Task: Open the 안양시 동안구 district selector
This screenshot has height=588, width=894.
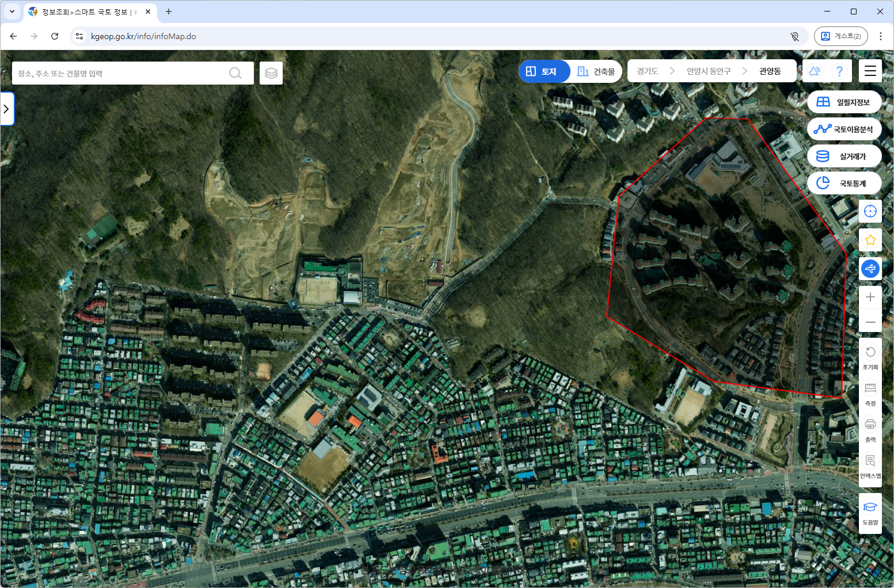Action: pyautogui.click(x=709, y=71)
